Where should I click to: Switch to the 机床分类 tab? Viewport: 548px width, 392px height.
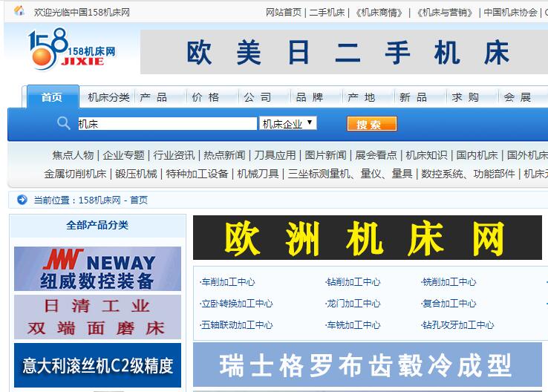click(x=108, y=97)
